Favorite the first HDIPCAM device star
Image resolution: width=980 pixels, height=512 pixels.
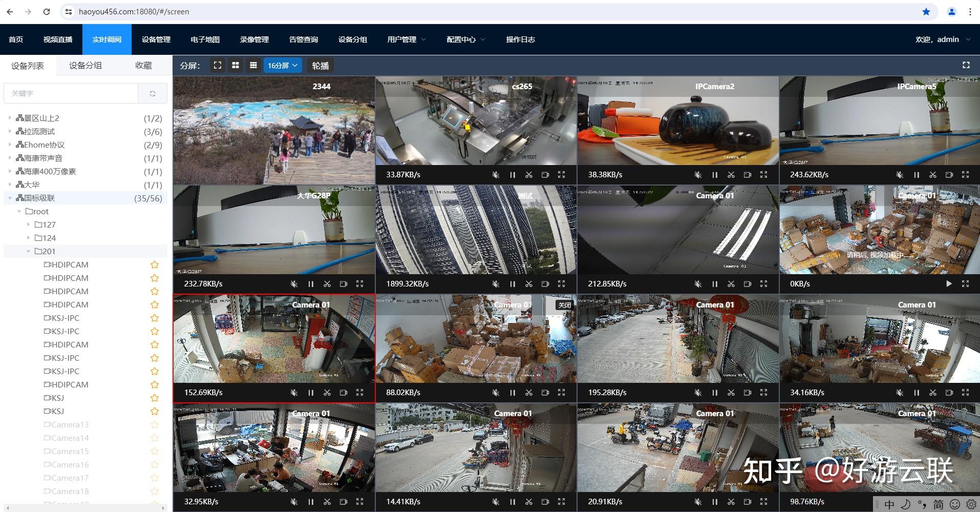pos(154,264)
